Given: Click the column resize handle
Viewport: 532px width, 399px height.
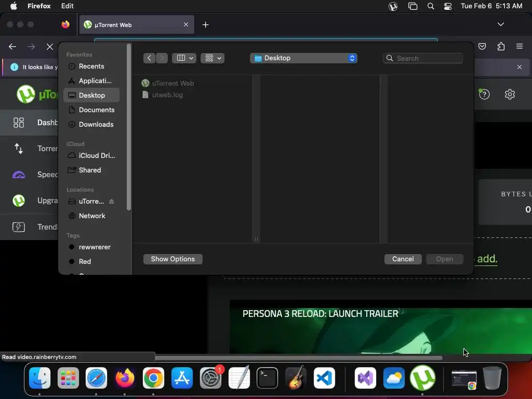Looking at the screenshot, I should tap(256, 239).
